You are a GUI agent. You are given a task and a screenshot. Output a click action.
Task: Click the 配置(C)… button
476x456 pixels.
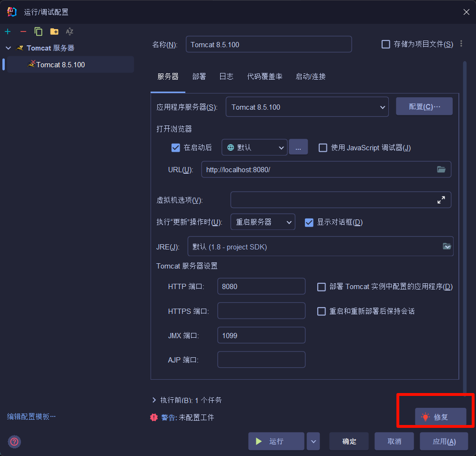coord(424,106)
